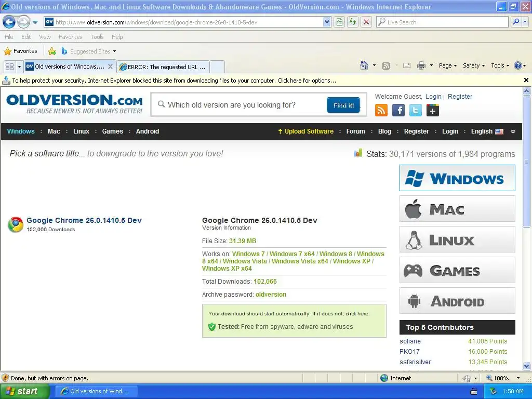Click the Compatibility View icon
The height and width of the screenshot is (399, 532).
[x=339, y=22]
